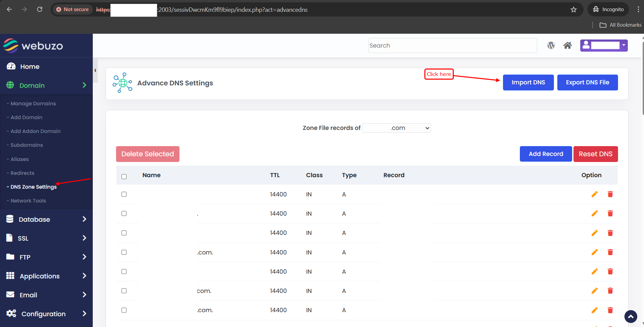Expand the FTP sidebar section
The height and width of the screenshot is (327, 644).
coord(46,257)
